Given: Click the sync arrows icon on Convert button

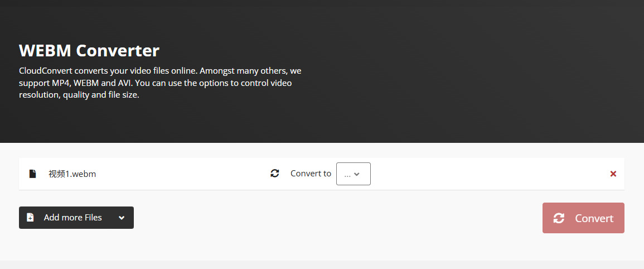Looking at the screenshot, I should click(559, 218).
